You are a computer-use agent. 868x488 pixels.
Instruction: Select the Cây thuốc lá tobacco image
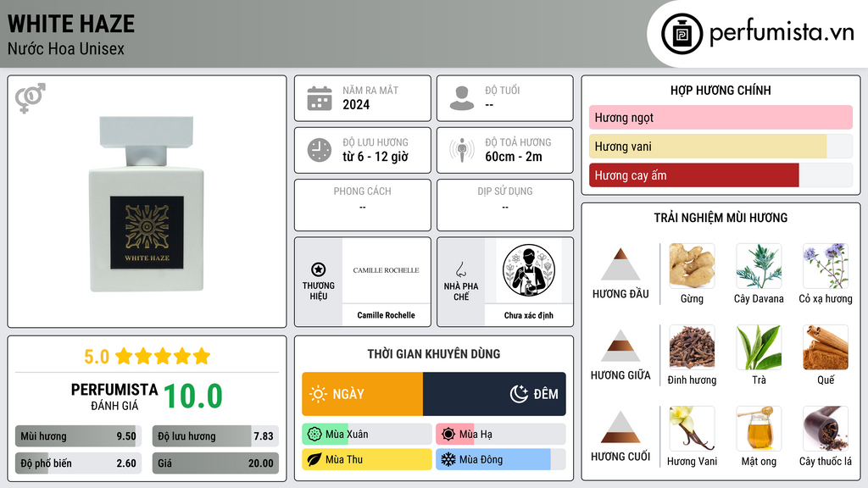click(x=826, y=429)
